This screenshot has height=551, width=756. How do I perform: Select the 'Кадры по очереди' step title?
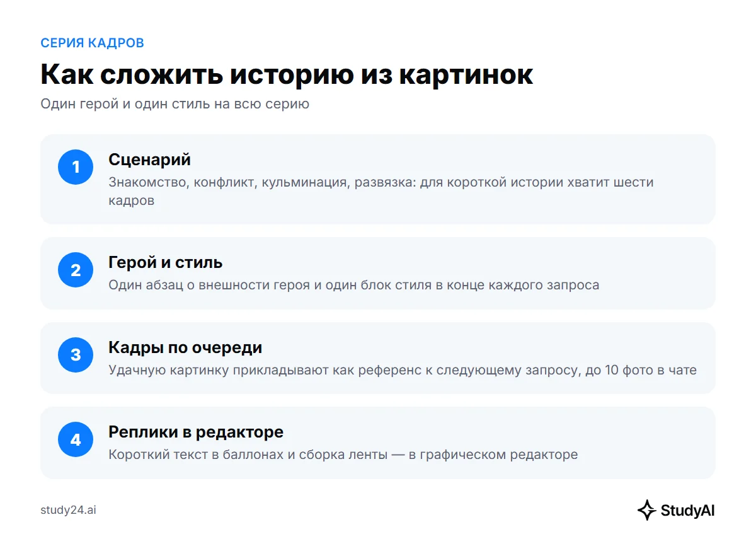point(185,347)
